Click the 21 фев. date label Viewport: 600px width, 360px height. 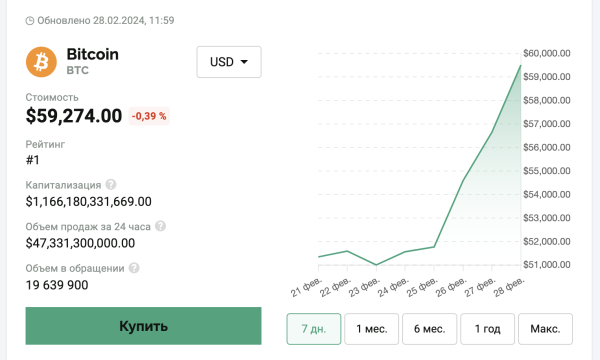point(307,287)
